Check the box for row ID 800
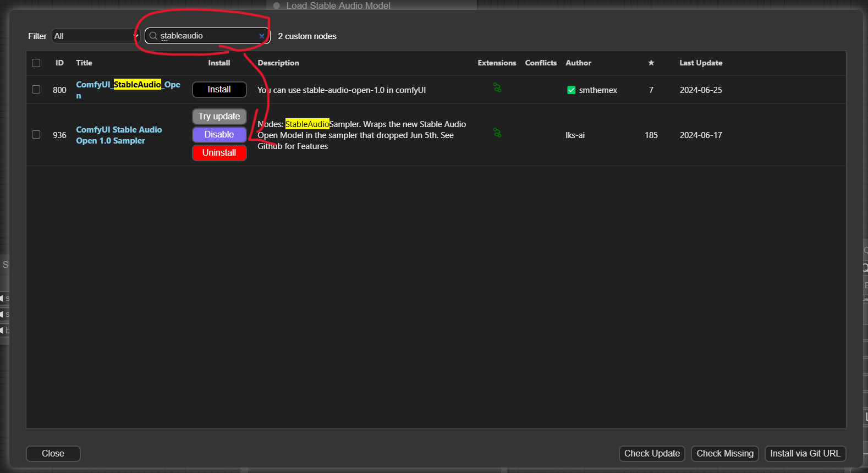 pyautogui.click(x=36, y=89)
